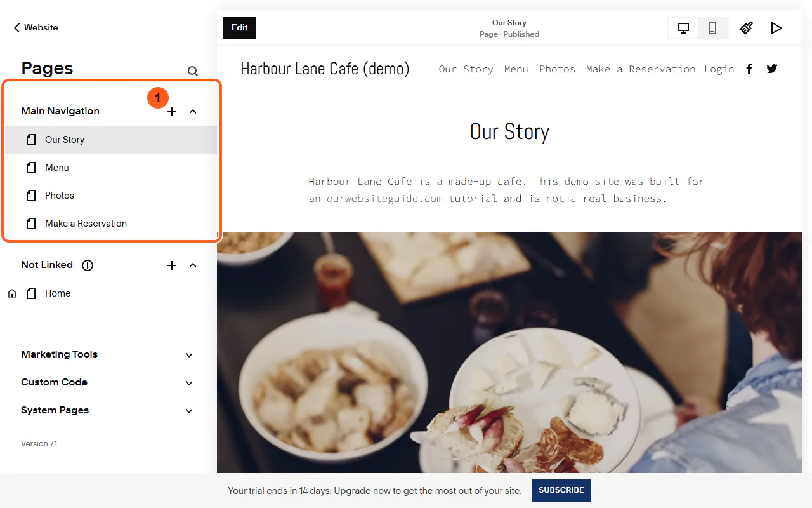Screen dimensions: 812x508
Task: Switch to mobile view
Action: tap(712, 28)
